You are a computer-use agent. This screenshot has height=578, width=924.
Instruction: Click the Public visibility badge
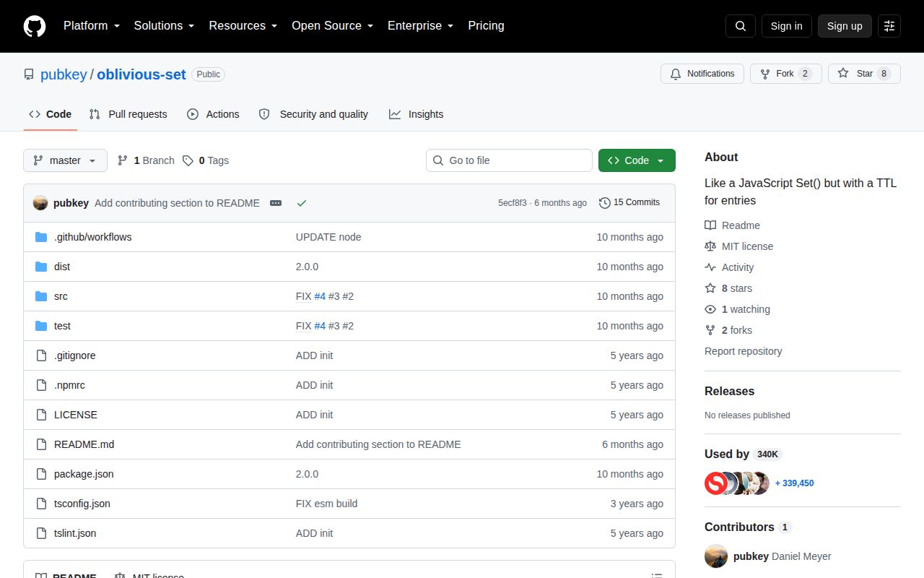(209, 74)
